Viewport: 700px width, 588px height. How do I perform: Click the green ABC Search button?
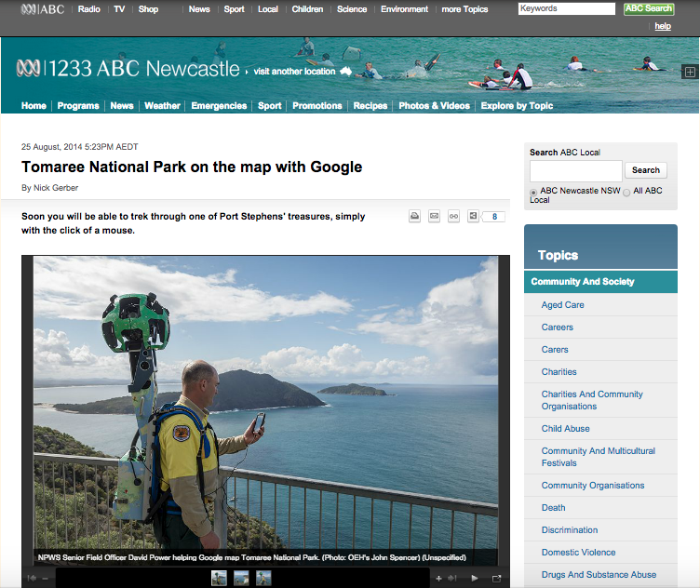click(649, 8)
